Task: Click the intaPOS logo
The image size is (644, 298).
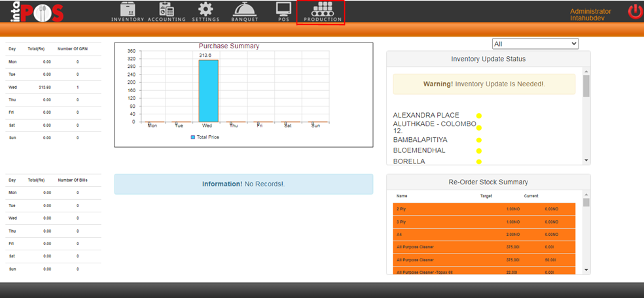Action: tap(33, 12)
